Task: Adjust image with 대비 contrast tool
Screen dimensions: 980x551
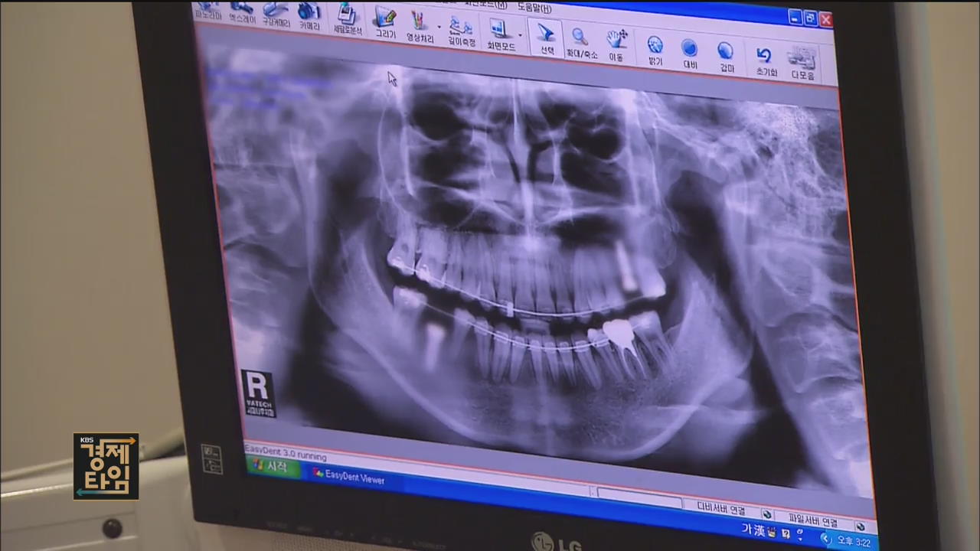Action: [x=691, y=52]
